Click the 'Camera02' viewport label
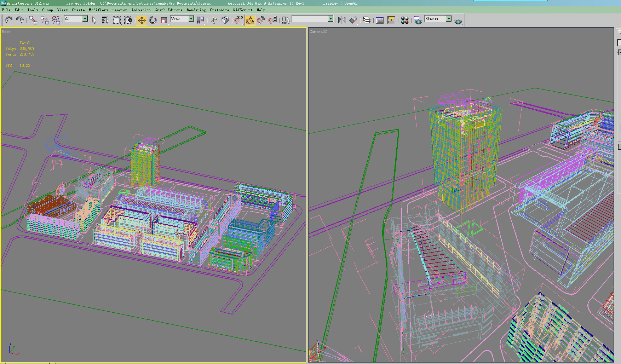This screenshot has height=364, width=621. (318, 32)
